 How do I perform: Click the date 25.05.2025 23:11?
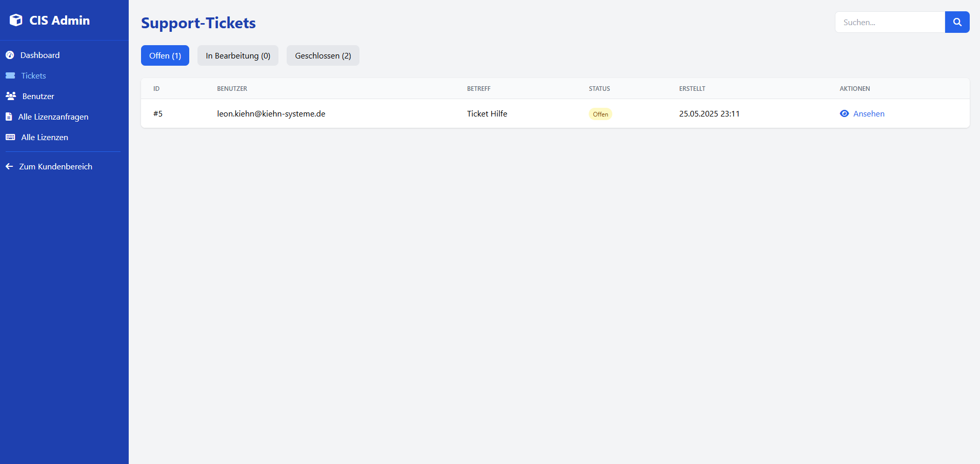point(709,113)
